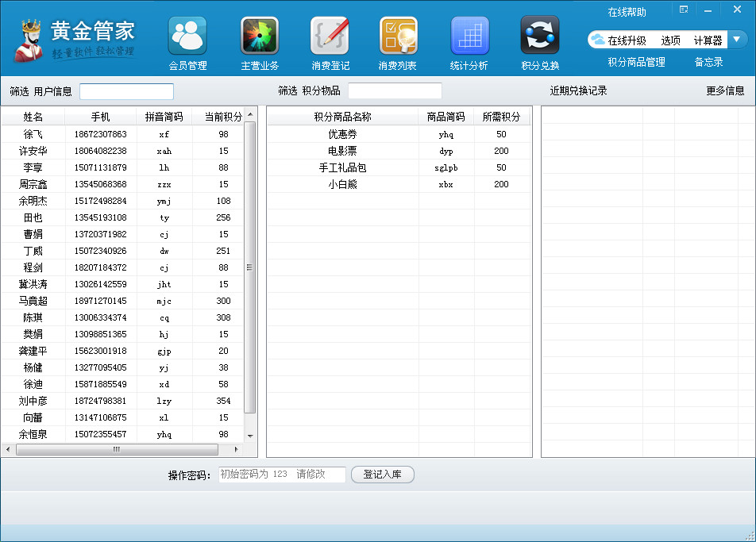Click 在线升级 online upgrade
The height and width of the screenshot is (542, 756).
(627, 40)
